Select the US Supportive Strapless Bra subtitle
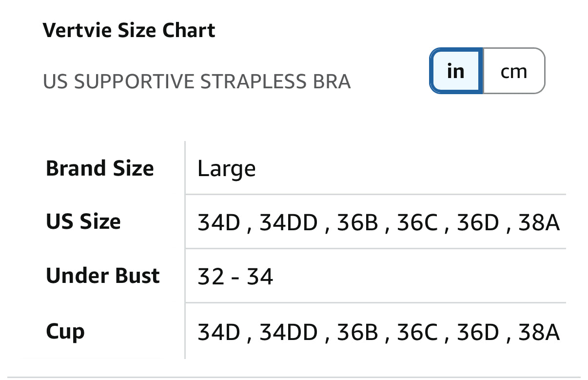The height and width of the screenshot is (380, 588). pos(197,81)
